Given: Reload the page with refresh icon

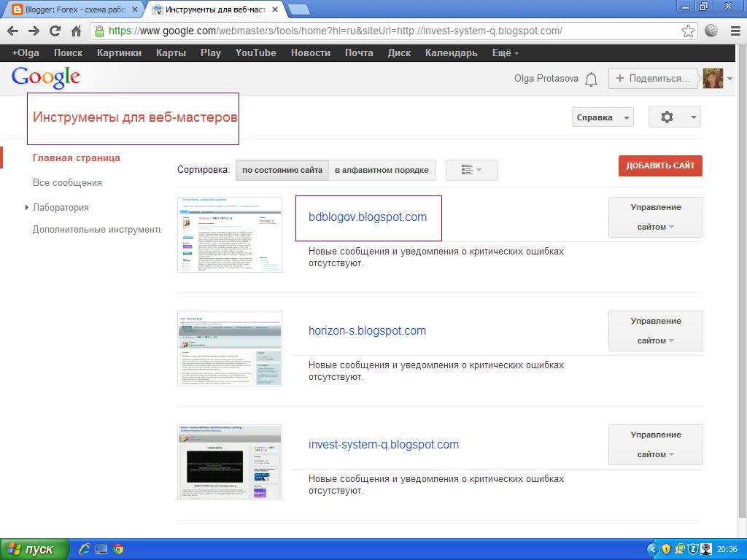Looking at the screenshot, I should (55, 31).
